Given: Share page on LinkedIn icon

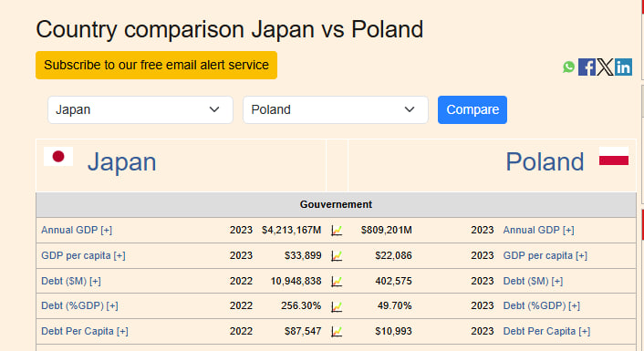Looking at the screenshot, I should click(623, 67).
